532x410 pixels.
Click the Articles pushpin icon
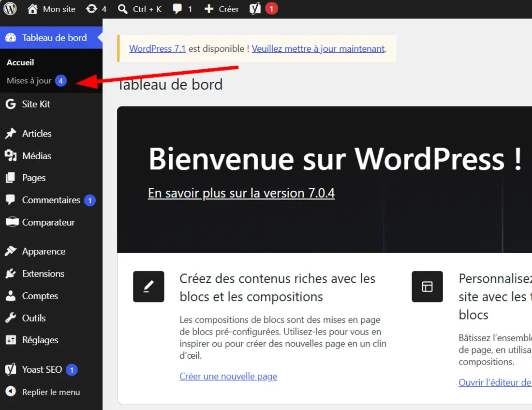point(11,134)
